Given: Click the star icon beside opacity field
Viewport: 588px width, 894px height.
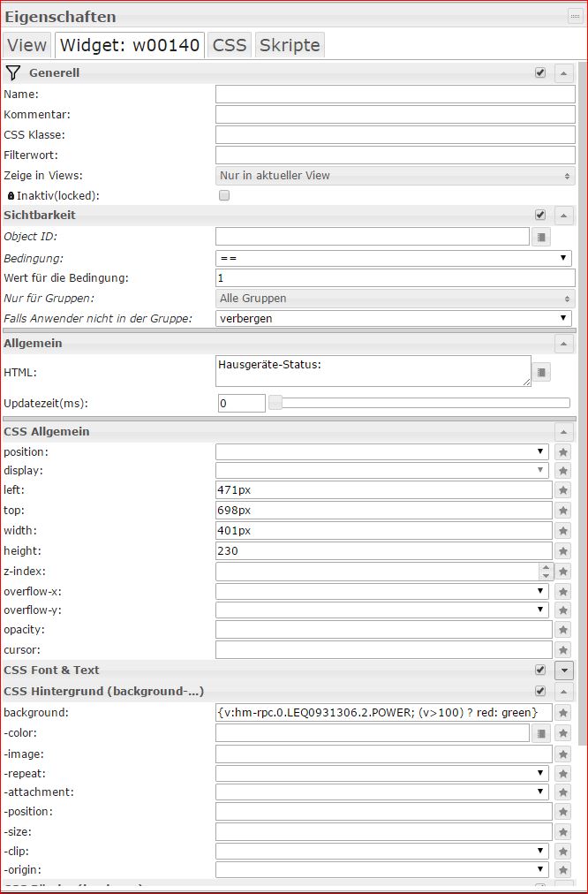Looking at the screenshot, I should (x=563, y=630).
